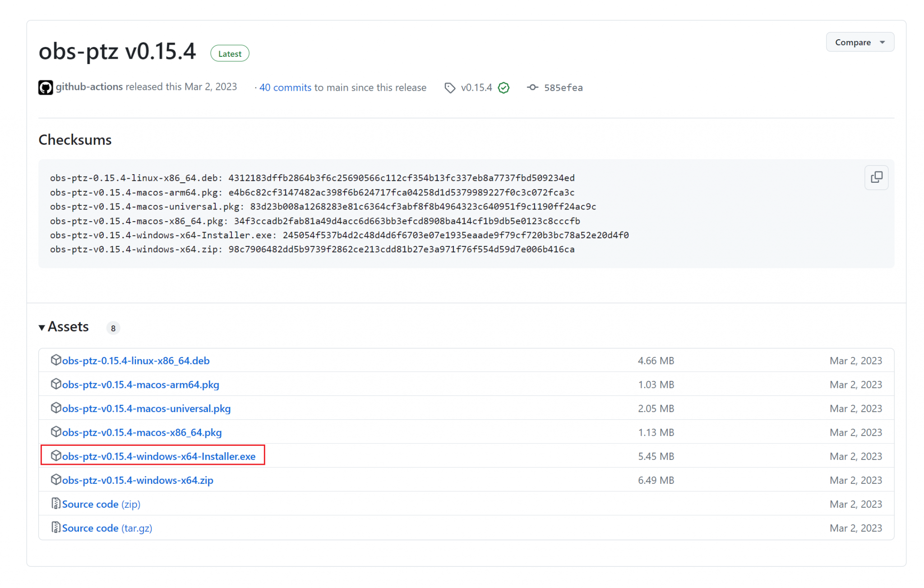The width and height of the screenshot is (924, 588).
Task: Click the release date Mar 2, 2023 in header
Action: coord(211,87)
